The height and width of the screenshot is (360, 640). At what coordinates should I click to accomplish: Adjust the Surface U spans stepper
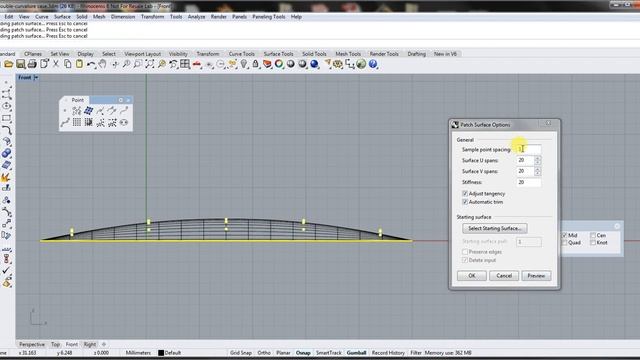(x=538, y=160)
